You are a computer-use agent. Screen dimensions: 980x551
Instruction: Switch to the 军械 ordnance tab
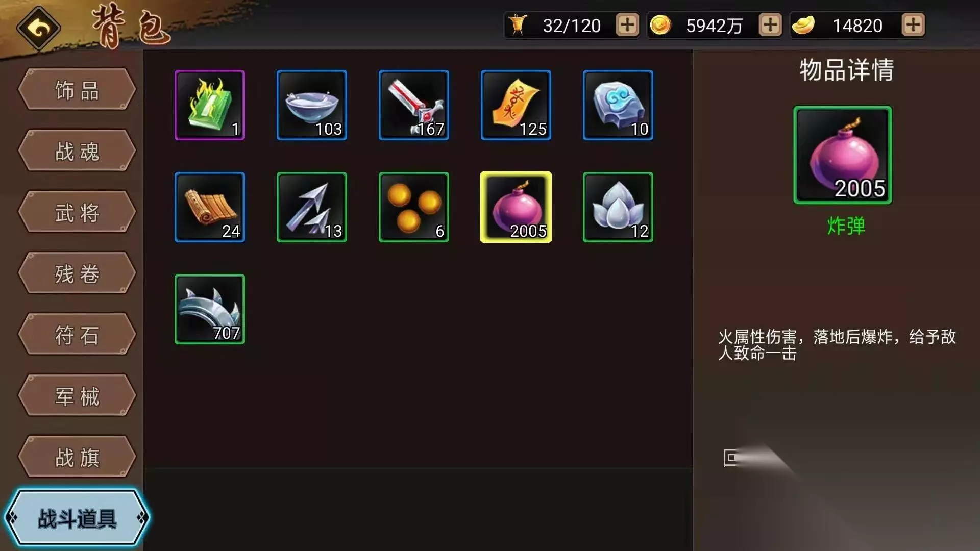point(77,396)
